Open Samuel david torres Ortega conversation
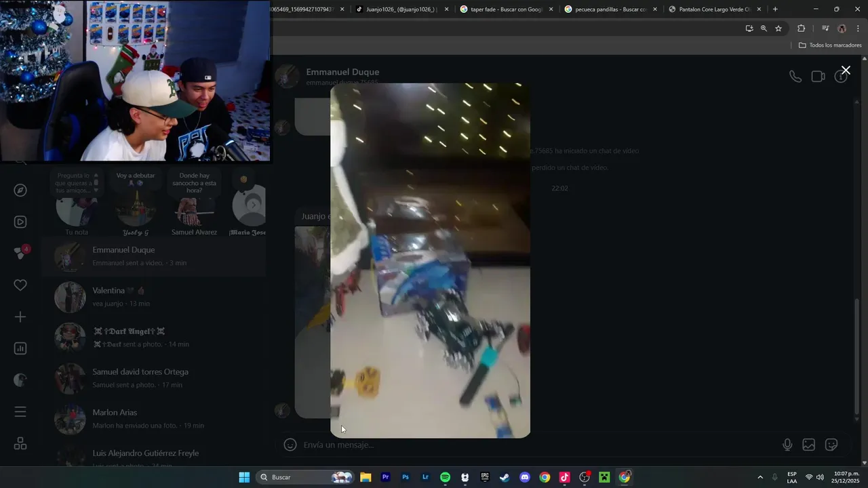This screenshot has width=868, height=488. (154, 378)
